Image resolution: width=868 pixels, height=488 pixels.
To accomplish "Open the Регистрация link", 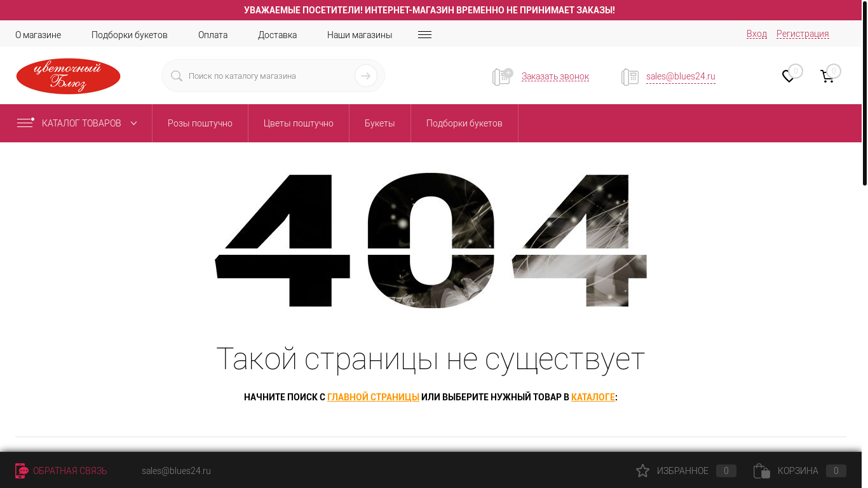I will [x=802, y=34].
